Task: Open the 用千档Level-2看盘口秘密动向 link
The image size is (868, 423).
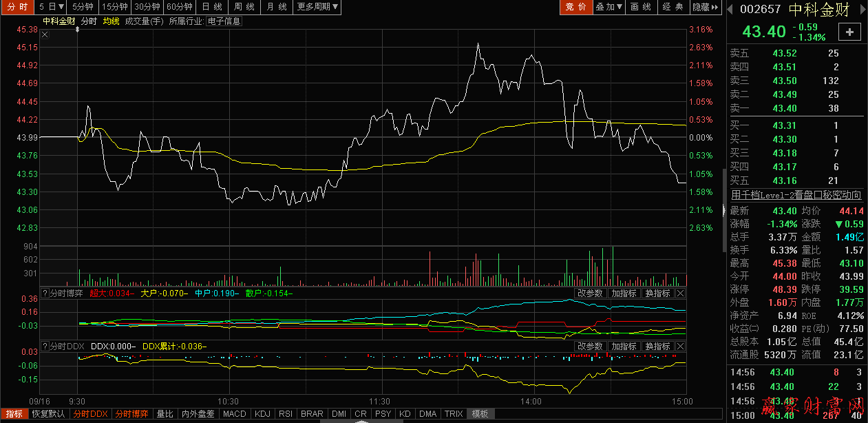Action: (x=796, y=195)
